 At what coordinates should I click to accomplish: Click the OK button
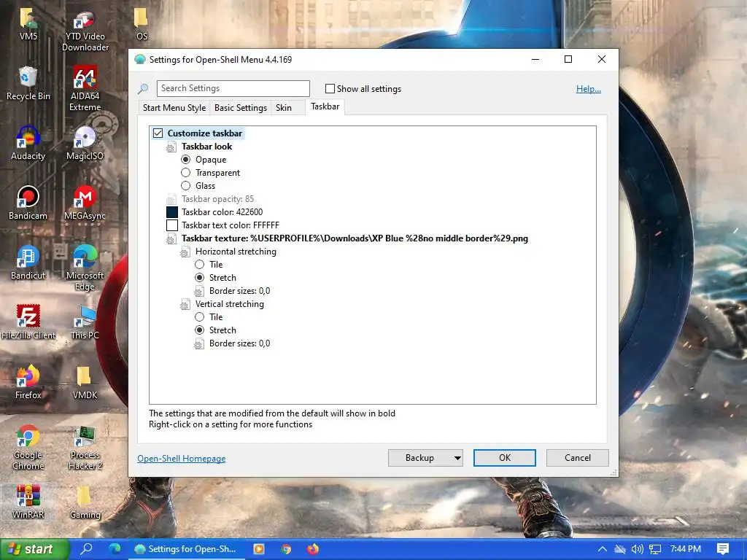[505, 458]
